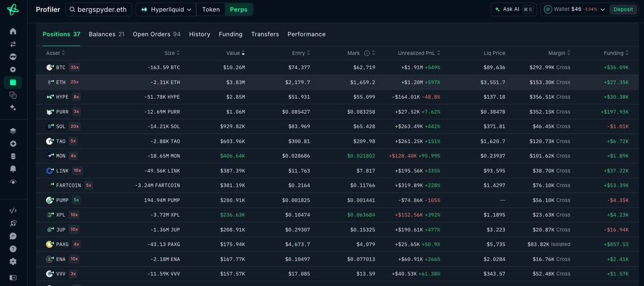Click the Deposit button

pos(623,9)
